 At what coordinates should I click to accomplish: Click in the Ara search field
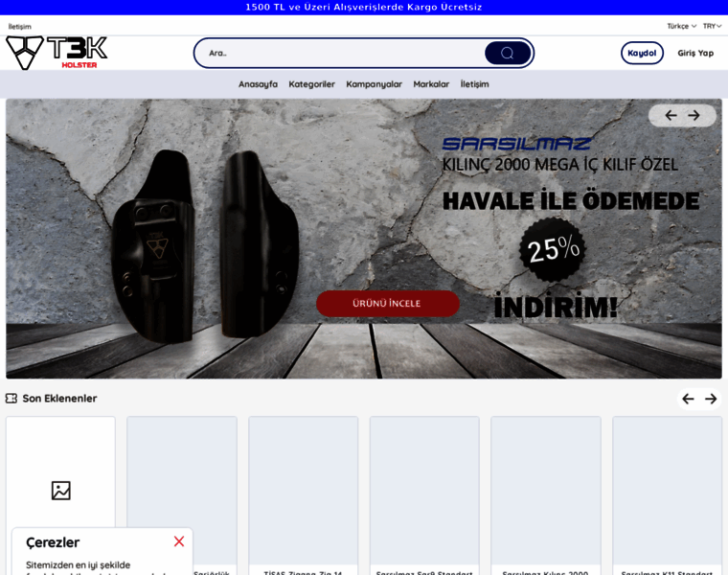[x=341, y=53]
